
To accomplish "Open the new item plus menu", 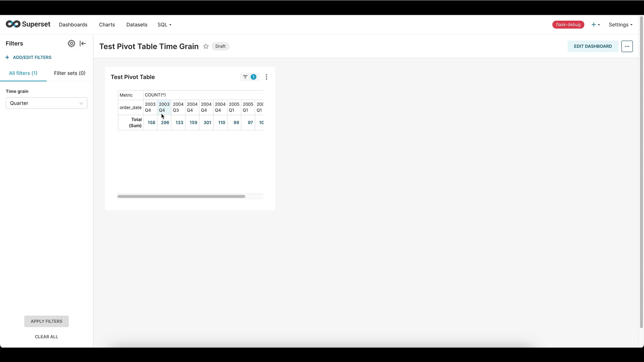I will click(x=596, y=24).
